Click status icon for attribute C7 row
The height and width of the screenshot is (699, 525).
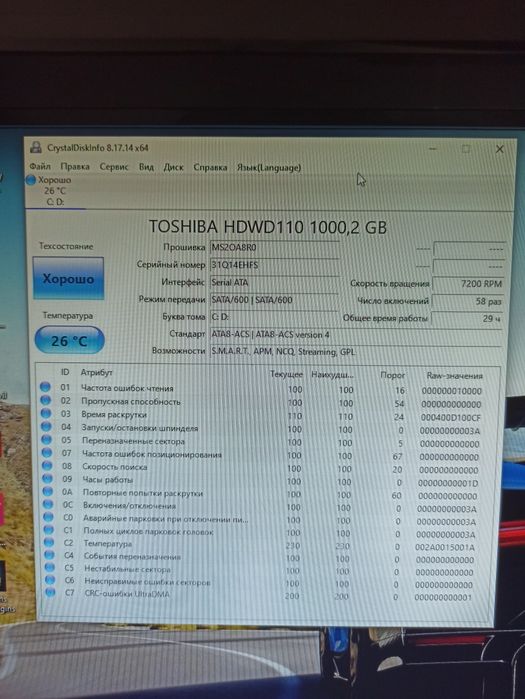[50, 592]
